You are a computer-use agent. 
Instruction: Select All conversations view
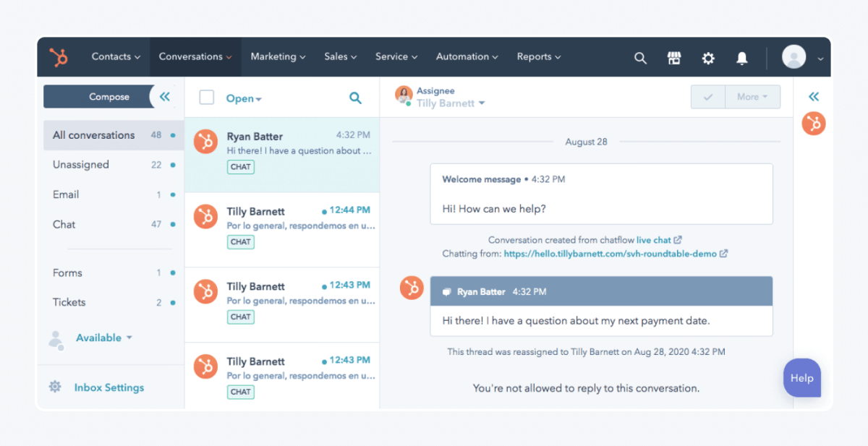click(114, 135)
